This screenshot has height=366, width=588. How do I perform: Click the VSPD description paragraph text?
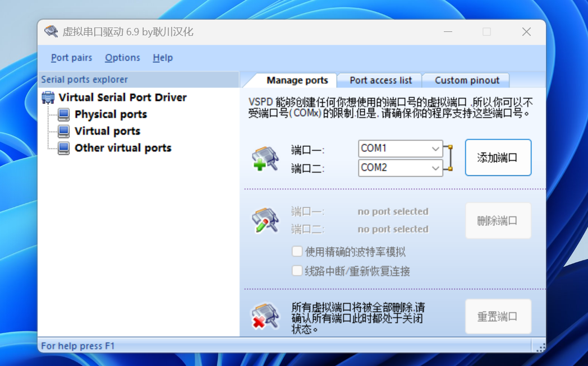coord(391,108)
